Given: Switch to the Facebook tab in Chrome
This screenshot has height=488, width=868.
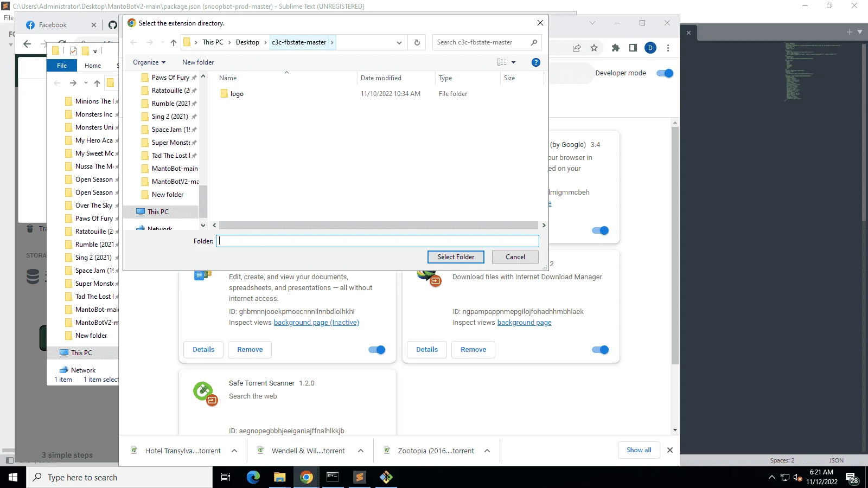Looking at the screenshot, I should click(60, 25).
